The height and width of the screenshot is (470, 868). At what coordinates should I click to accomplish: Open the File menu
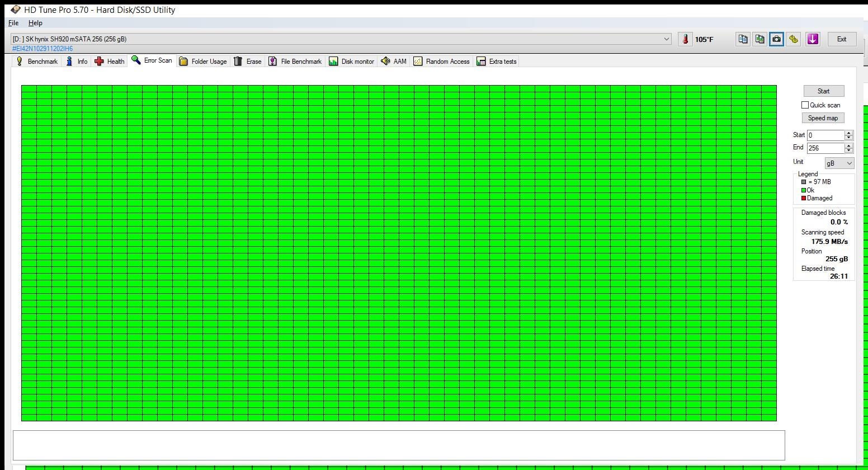coord(13,23)
